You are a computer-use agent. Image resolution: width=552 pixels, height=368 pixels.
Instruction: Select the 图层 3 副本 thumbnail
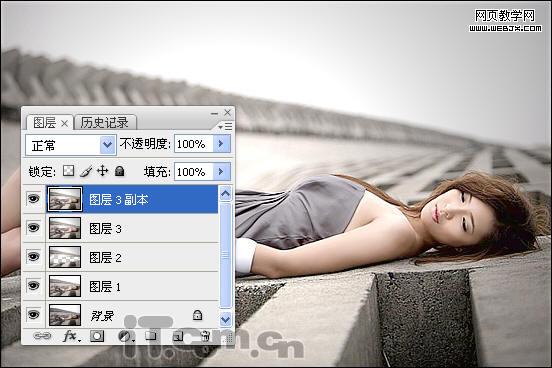[65, 199]
